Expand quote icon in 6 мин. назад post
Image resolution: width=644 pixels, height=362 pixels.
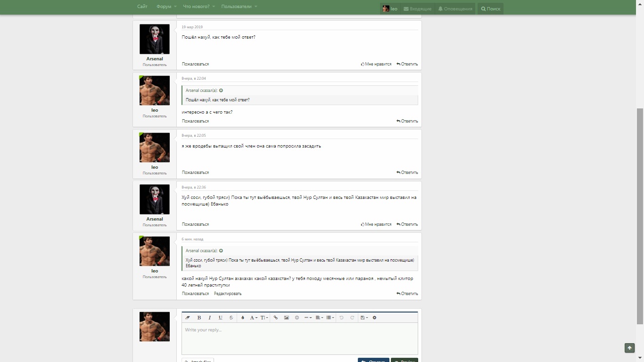(221, 251)
